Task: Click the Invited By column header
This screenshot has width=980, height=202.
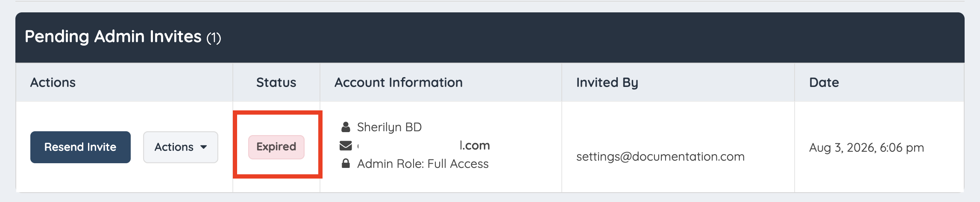Action: [x=607, y=83]
